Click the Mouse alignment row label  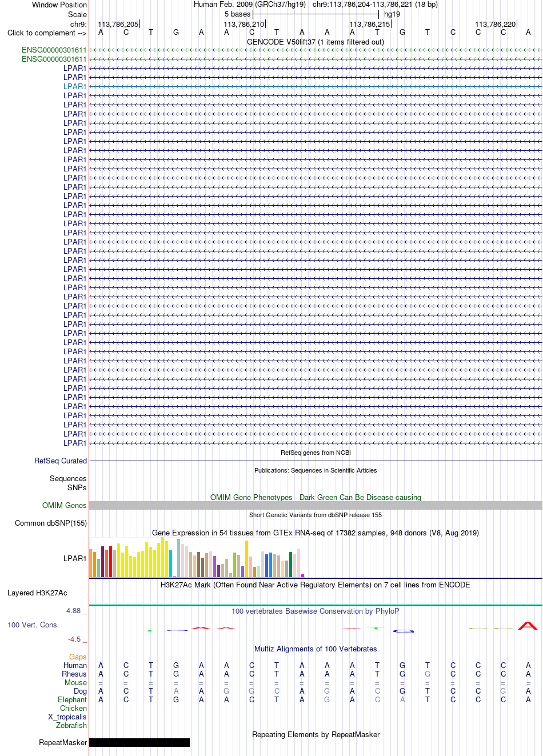(75, 682)
